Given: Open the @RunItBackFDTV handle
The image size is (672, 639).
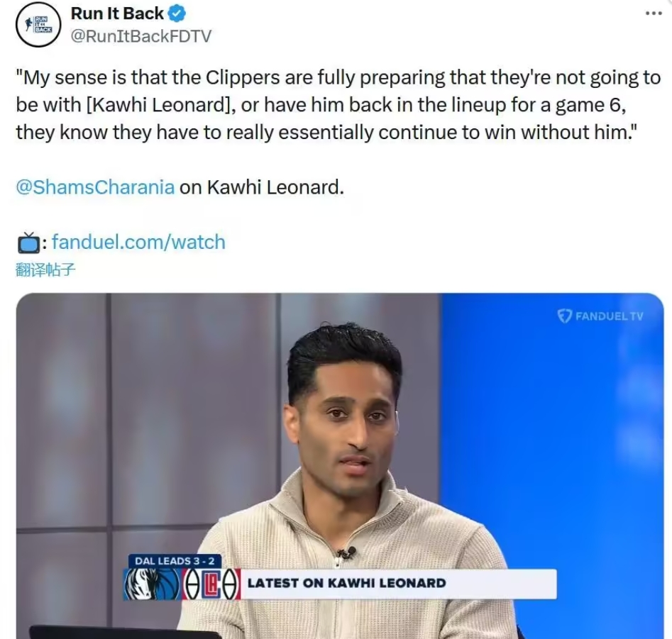Looking at the screenshot, I should [141, 36].
